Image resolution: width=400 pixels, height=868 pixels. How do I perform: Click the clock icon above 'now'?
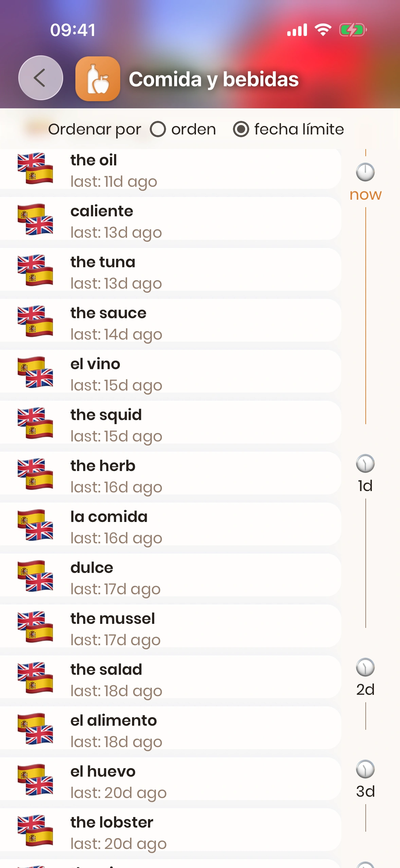pos(365,172)
